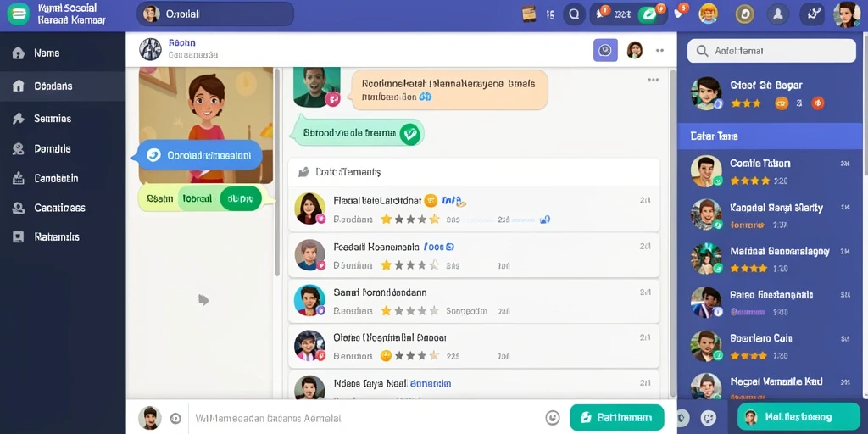Click the green-background avatar of message sender
Image resolution: width=868 pixels, height=434 pixels.
pos(315,86)
